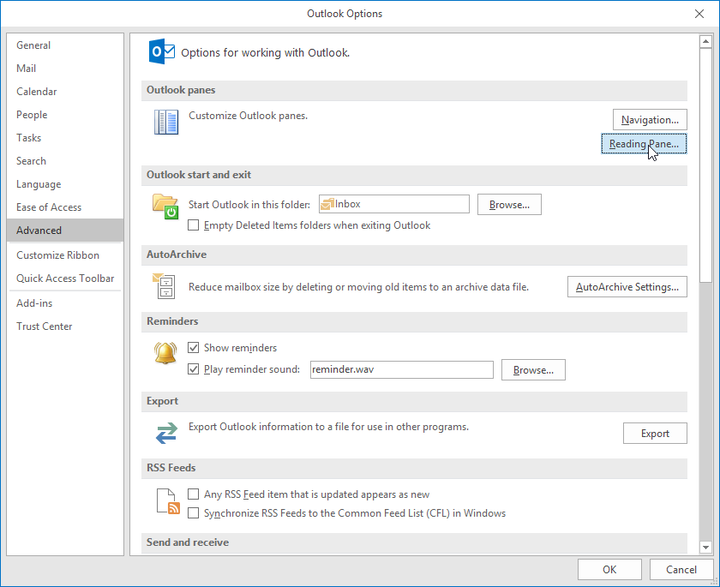This screenshot has width=720, height=587.
Task: Open the Trust Center category
Action: 65,326
